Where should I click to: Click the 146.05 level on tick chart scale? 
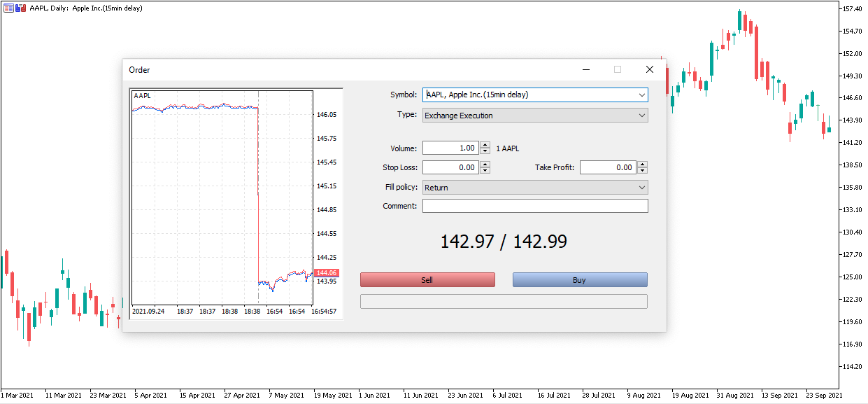pos(327,114)
